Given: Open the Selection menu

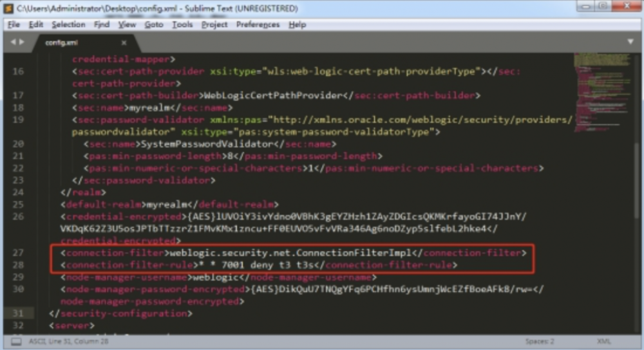Looking at the screenshot, I should 68,24.
